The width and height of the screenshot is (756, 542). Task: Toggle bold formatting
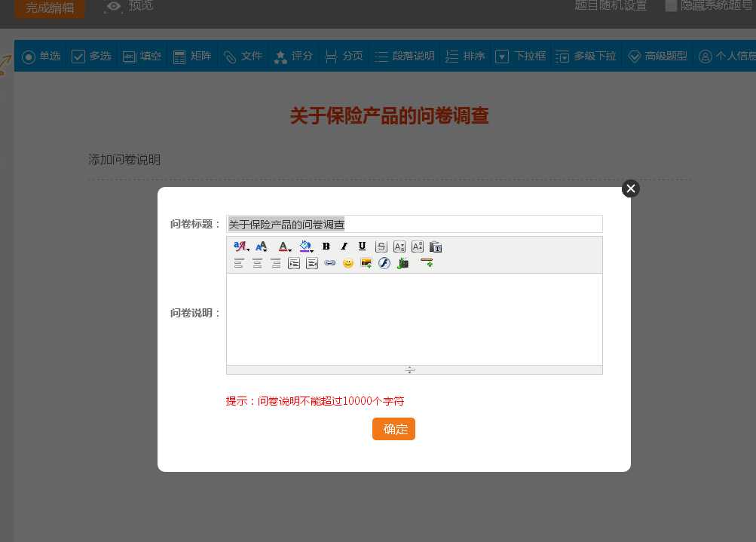point(326,247)
